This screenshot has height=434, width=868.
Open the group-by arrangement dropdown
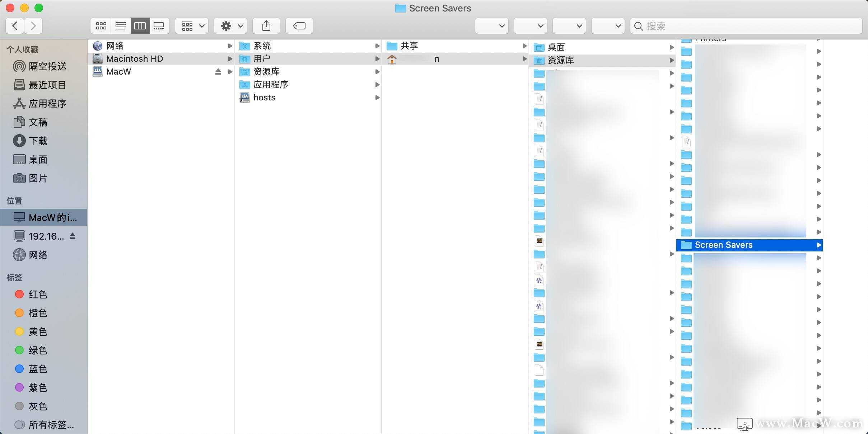click(192, 26)
